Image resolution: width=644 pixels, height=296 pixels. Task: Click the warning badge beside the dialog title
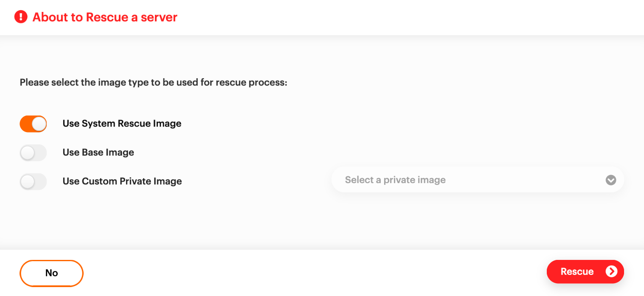click(x=20, y=17)
